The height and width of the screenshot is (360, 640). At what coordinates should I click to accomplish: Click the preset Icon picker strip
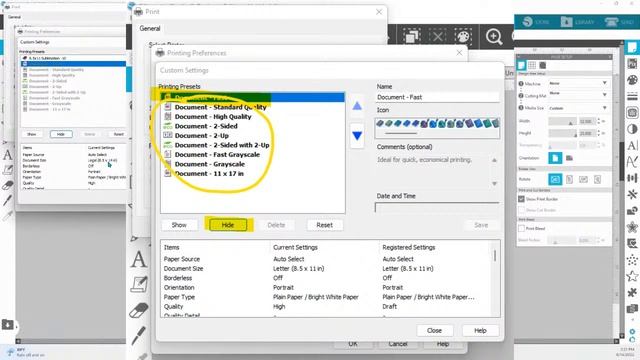[437, 129]
